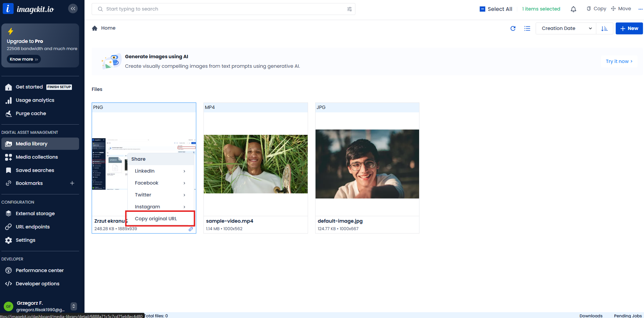Click the refresh icon
Image resolution: width=644 pixels, height=318 pixels.
(513, 29)
